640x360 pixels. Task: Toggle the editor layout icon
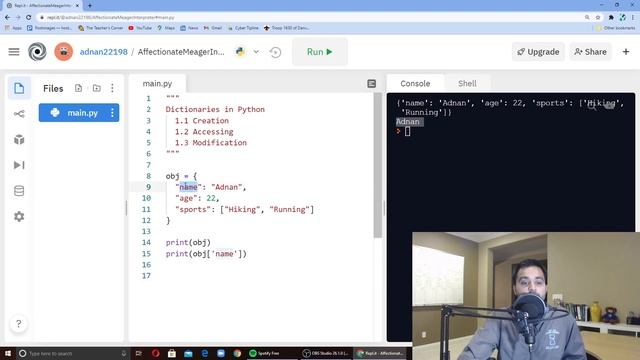pyautogui.click(x=371, y=84)
